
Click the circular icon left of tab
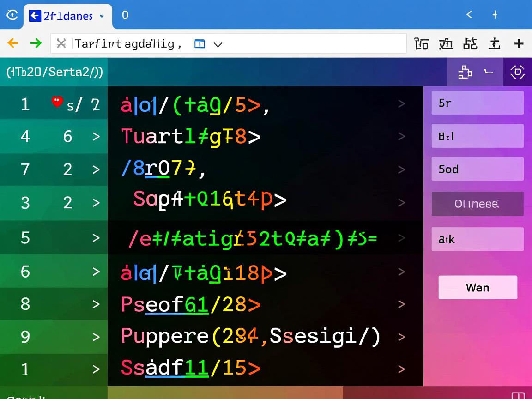click(x=12, y=15)
